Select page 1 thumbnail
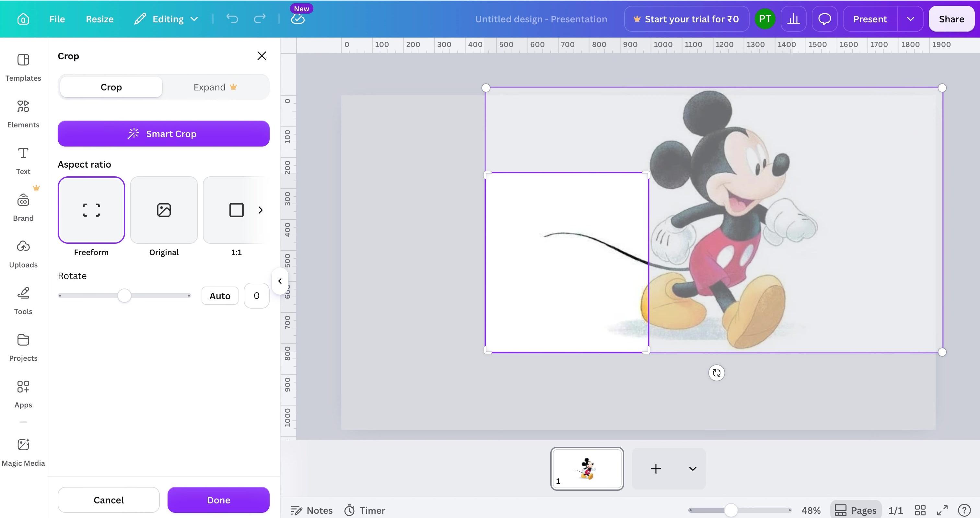 point(587,468)
